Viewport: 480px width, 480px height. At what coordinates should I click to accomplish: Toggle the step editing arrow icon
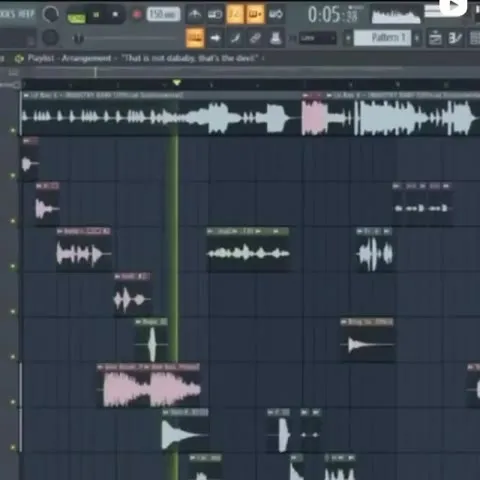215,38
